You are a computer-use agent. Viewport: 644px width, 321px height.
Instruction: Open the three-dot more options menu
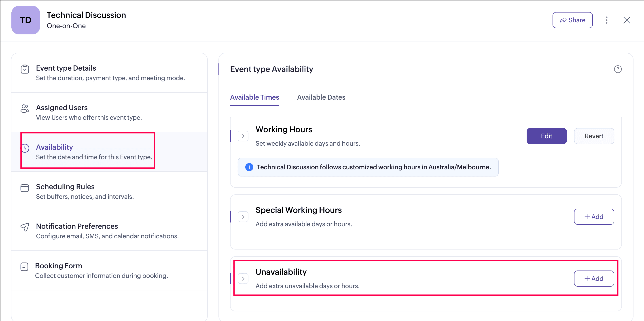606,20
